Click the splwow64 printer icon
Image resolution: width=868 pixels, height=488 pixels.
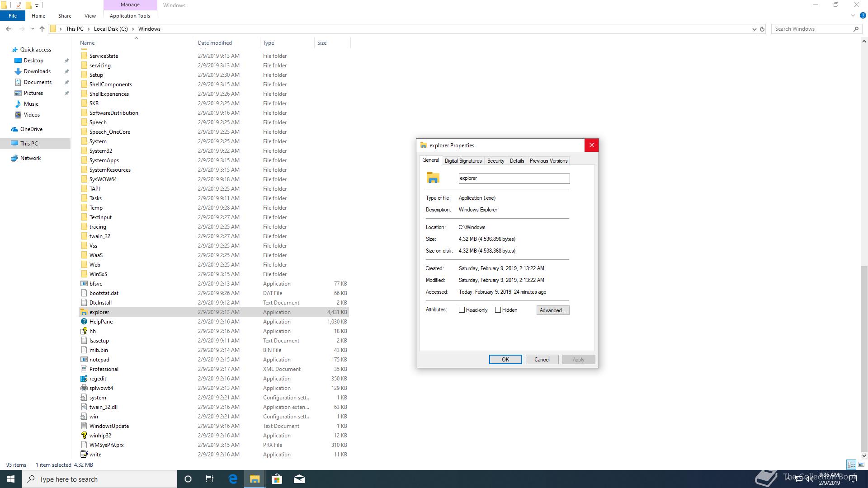coord(84,388)
